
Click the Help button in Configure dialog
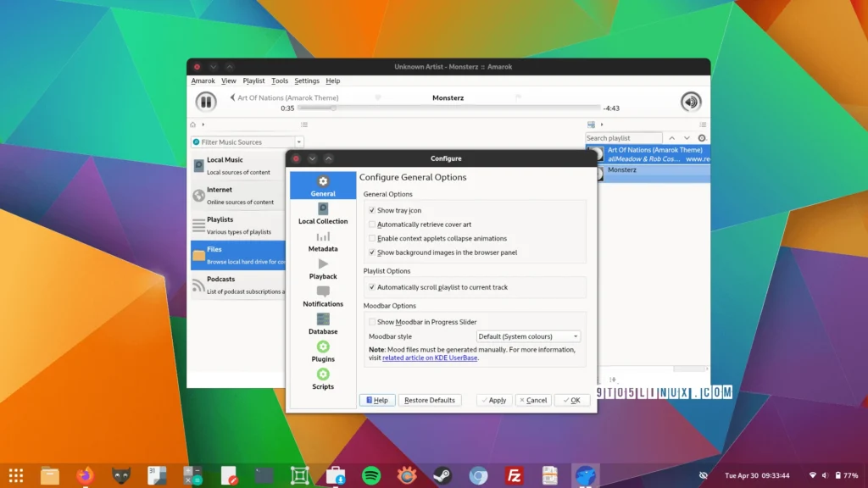pos(377,400)
